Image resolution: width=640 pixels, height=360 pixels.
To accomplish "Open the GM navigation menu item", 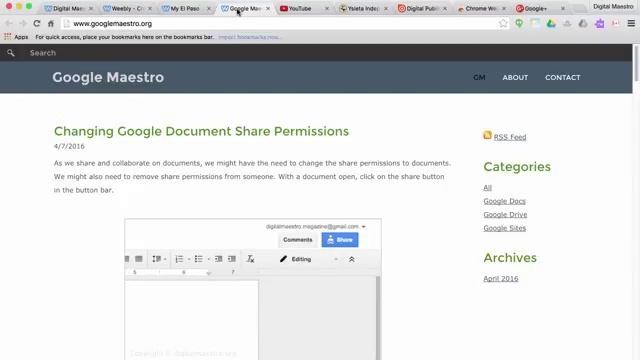I will point(479,78).
